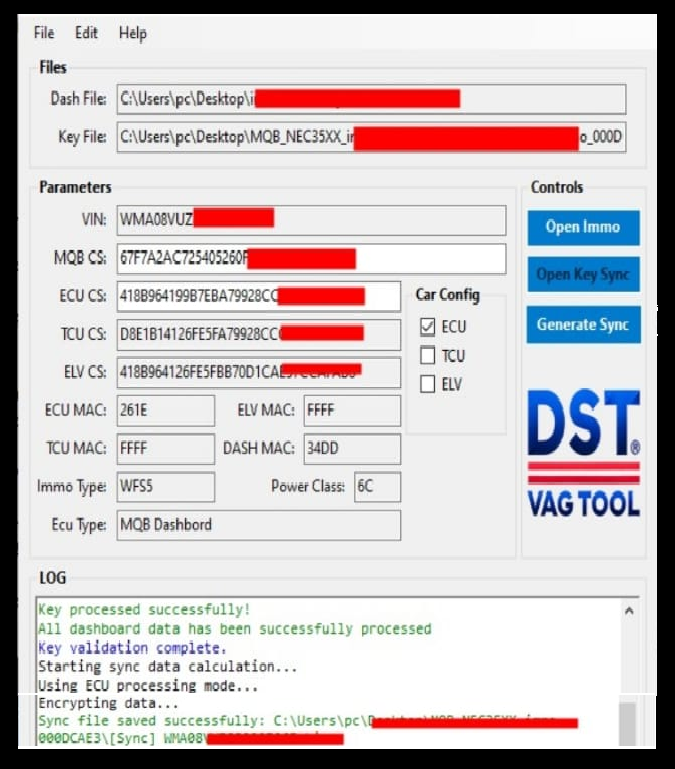Image resolution: width=675 pixels, height=769 pixels.
Task: Open the Edit menu
Action: click(87, 33)
